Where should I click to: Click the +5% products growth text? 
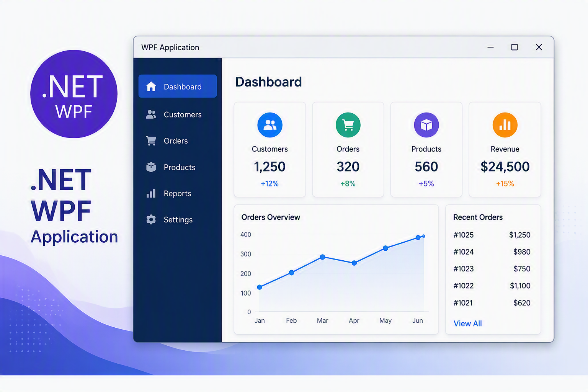click(426, 184)
